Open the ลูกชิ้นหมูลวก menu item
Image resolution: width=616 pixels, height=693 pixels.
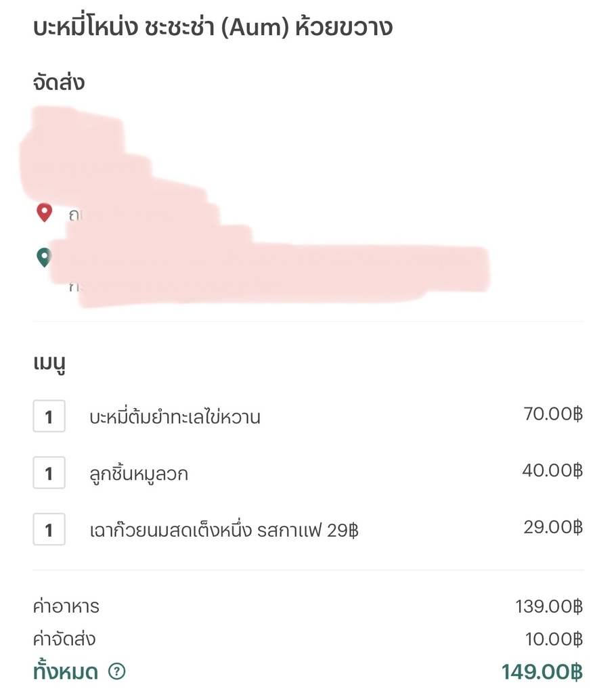tap(139, 474)
